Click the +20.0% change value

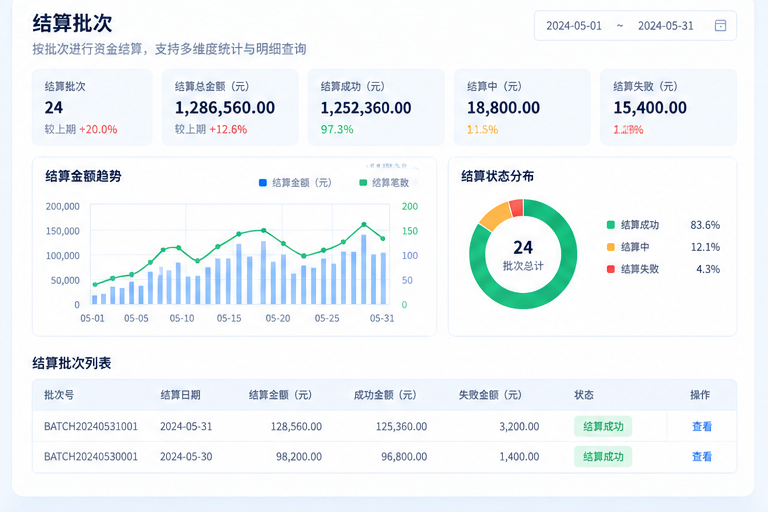(x=98, y=129)
